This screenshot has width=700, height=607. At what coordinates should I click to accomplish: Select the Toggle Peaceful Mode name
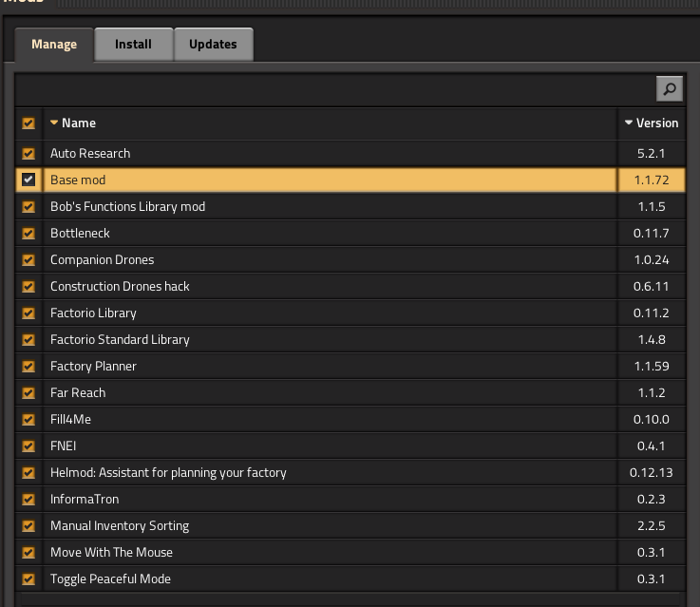pos(110,579)
